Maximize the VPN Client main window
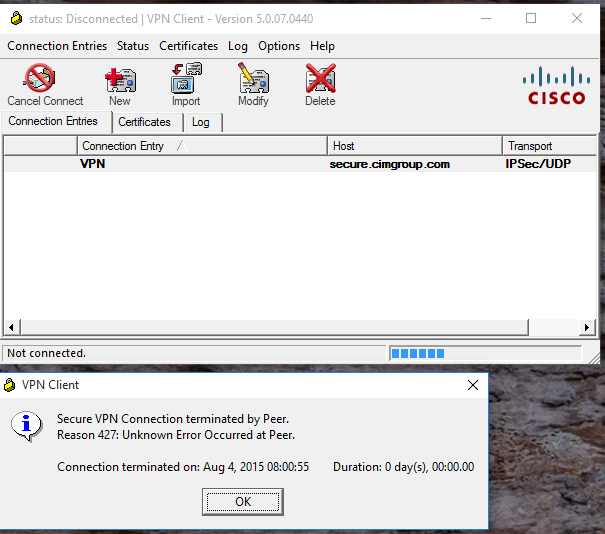The width and height of the screenshot is (605, 534). pos(531,18)
